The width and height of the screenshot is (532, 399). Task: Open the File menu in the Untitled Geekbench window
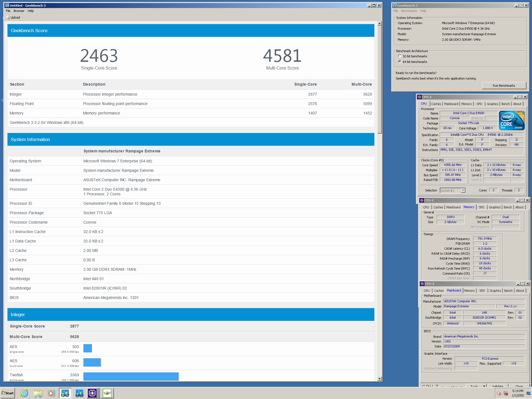(8, 11)
